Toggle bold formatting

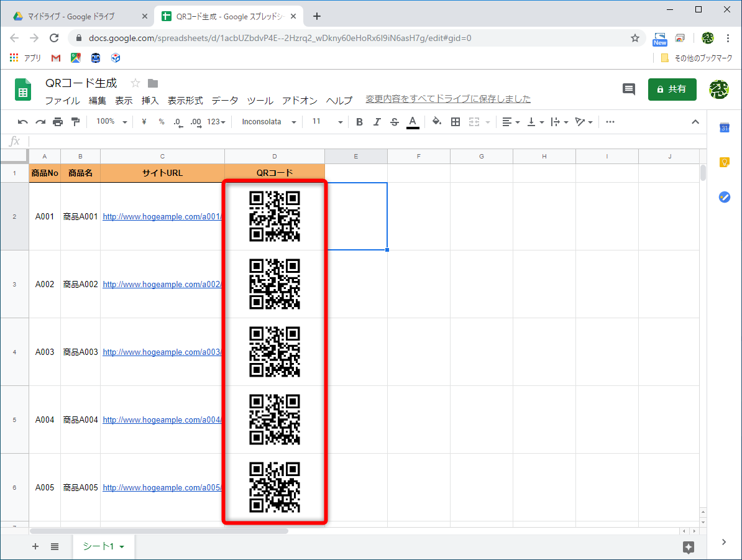pyautogui.click(x=359, y=121)
